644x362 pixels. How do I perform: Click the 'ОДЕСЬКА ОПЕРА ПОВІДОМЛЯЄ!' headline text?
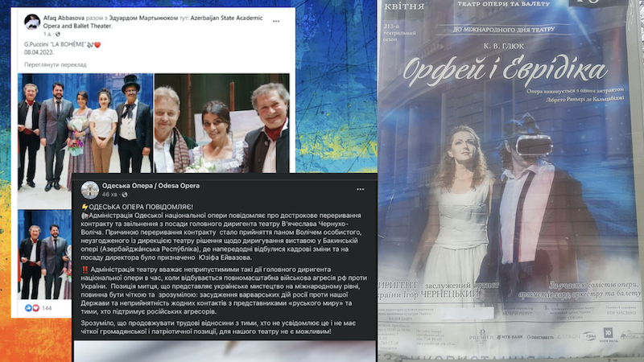141,207
